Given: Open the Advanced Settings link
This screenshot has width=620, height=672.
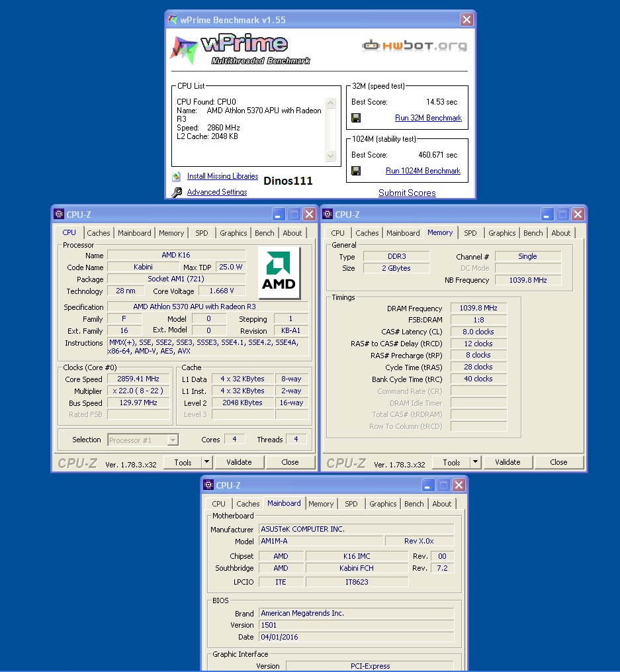Looking at the screenshot, I should (217, 192).
